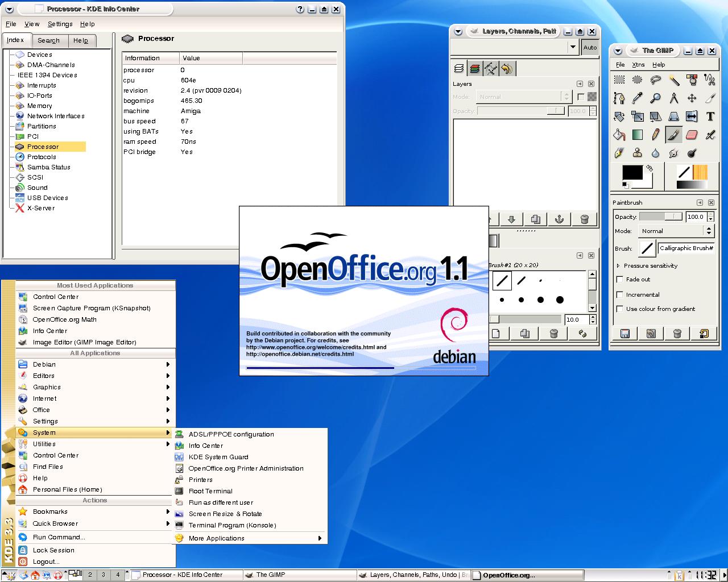The width and height of the screenshot is (728, 582).
Task: Select the Clone stamp tool
Action: (x=638, y=152)
